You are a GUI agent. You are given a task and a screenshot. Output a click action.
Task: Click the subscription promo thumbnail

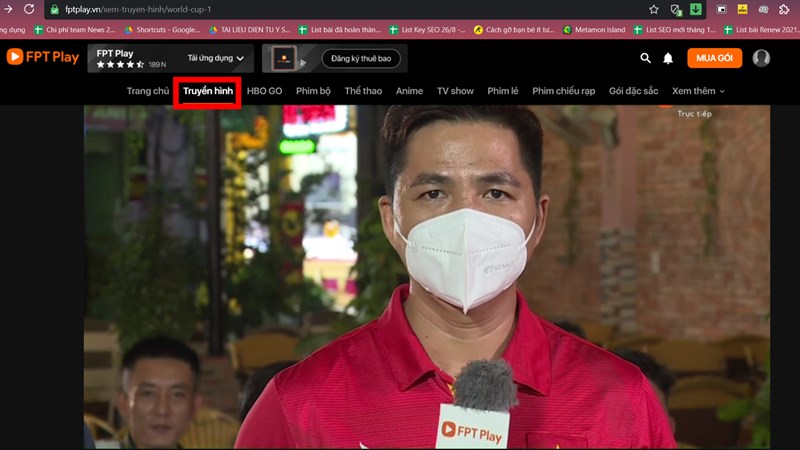click(284, 58)
